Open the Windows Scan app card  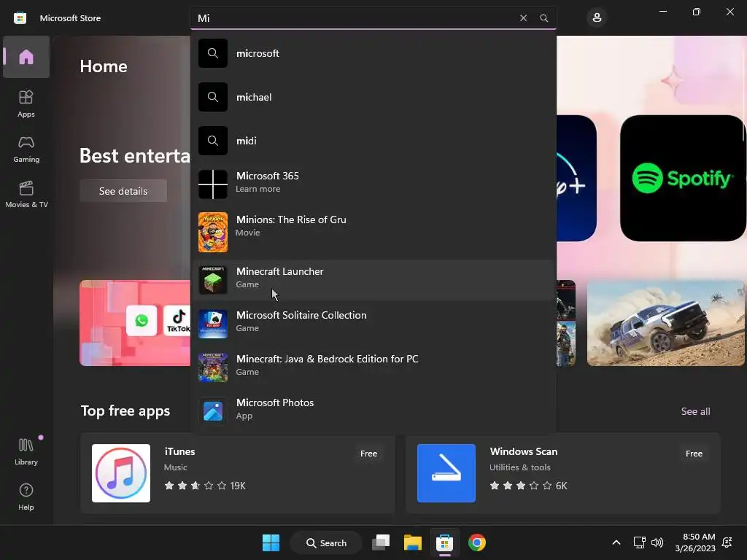point(562,472)
